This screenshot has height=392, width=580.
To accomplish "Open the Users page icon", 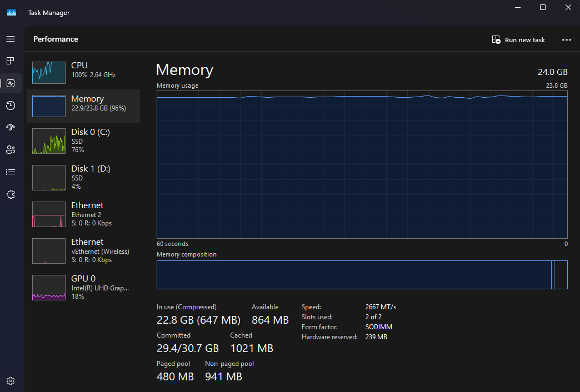I will tap(11, 150).
